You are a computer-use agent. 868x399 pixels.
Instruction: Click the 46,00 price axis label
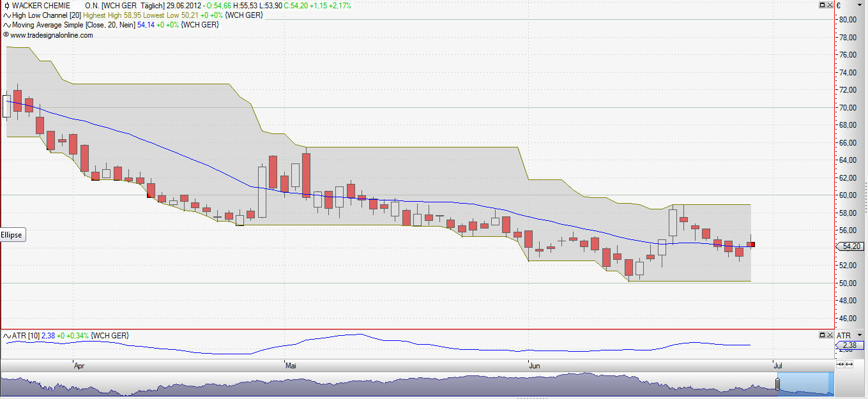[848, 318]
